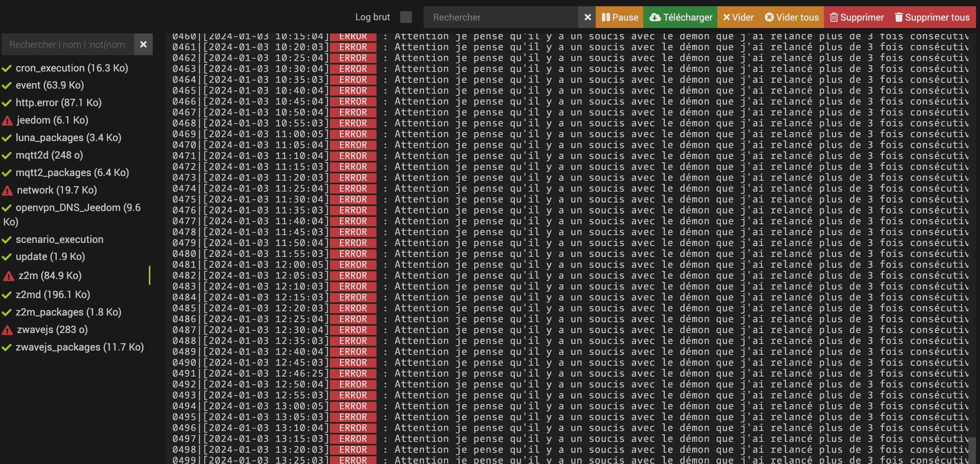
Task: Click the green checkmark beside mqtt2d
Action: coord(7,156)
